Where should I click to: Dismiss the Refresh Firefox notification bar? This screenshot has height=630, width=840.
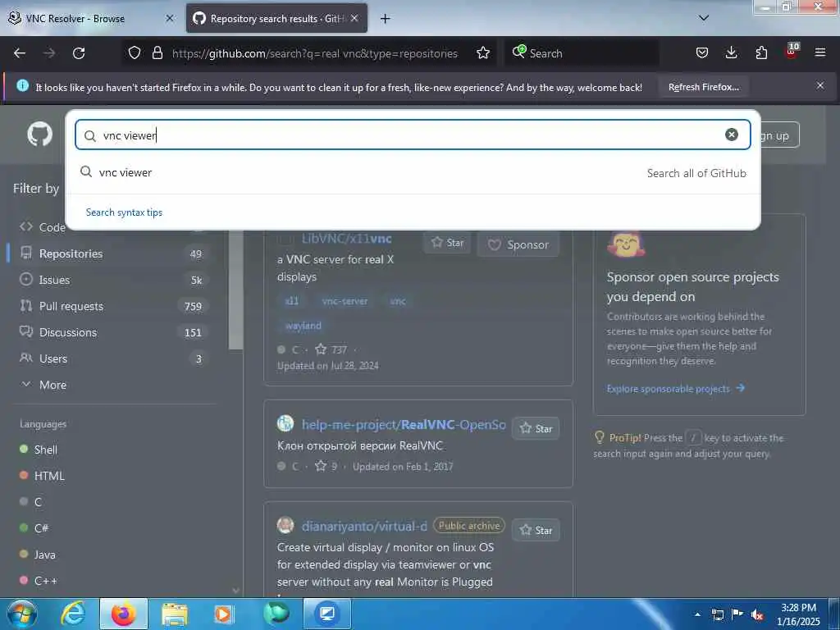pos(820,85)
